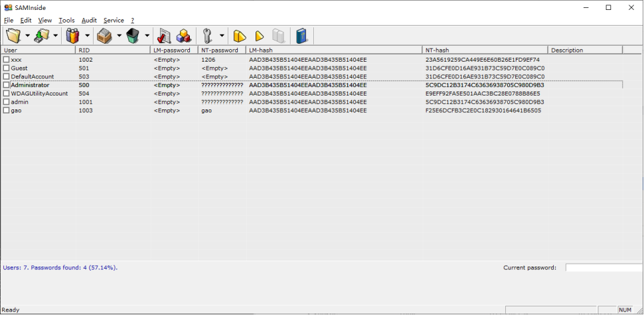Open dropdown arrow beside trash bin icon
The width and height of the screenshot is (644, 315).
tap(147, 36)
